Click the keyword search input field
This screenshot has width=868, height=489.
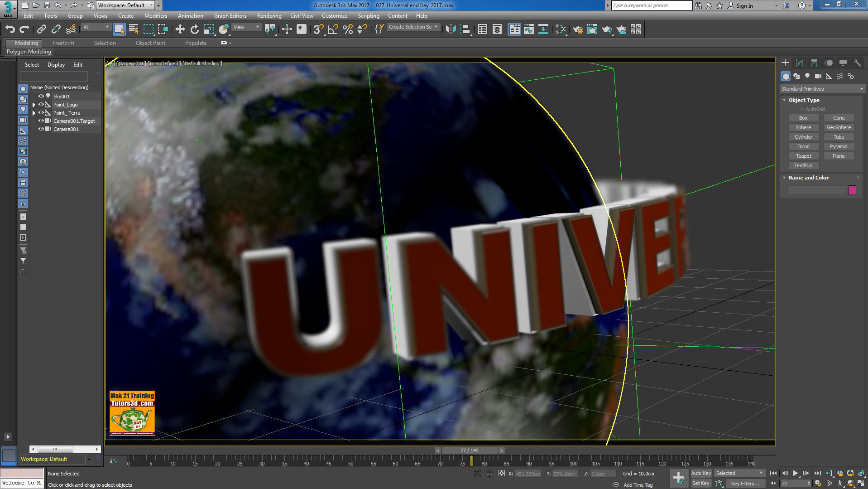pos(651,5)
